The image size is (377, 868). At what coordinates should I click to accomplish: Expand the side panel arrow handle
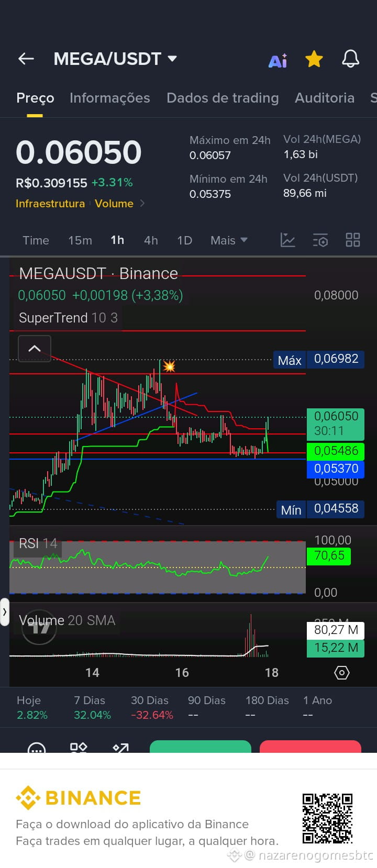pyautogui.click(x=5, y=612)
